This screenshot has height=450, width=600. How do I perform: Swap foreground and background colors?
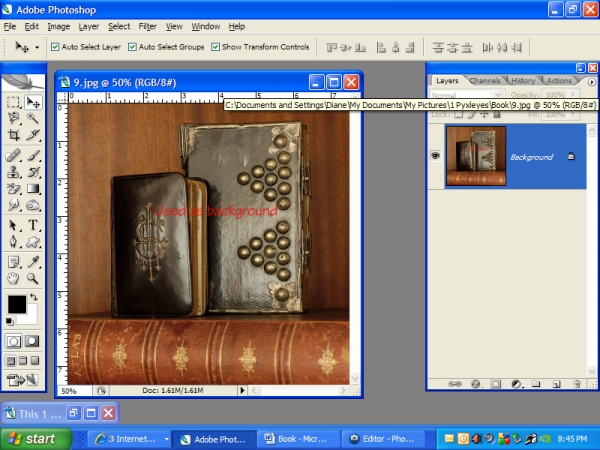pyautogui.click(x=34, y=297)
